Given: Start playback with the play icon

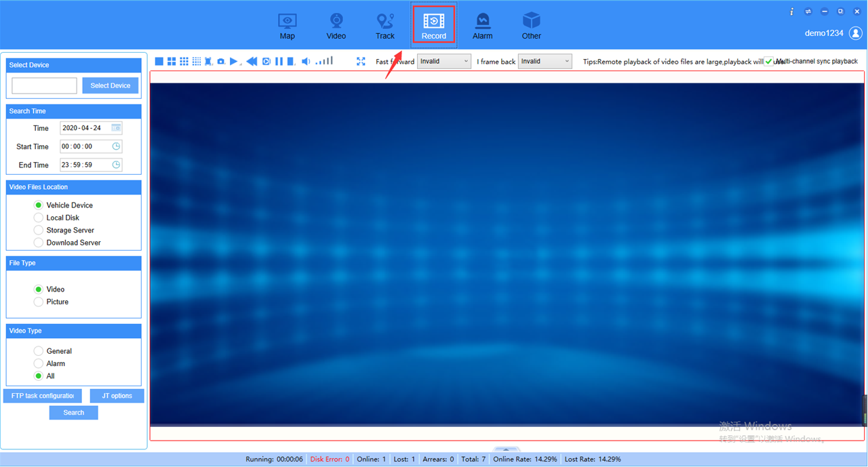Looking at the screenshot, I should pyautogui.click(x=234, y=62).
